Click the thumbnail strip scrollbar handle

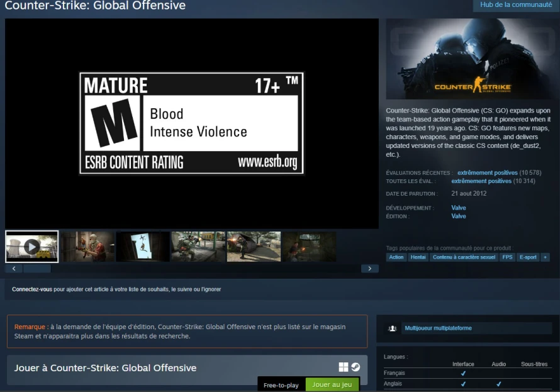pyautogui.click(x=37, y=269)
